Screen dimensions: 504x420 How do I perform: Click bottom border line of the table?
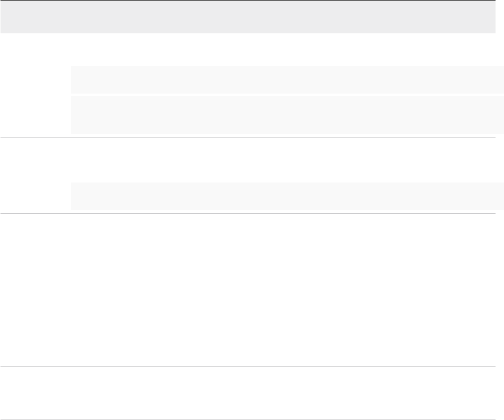tap(248, 419)
